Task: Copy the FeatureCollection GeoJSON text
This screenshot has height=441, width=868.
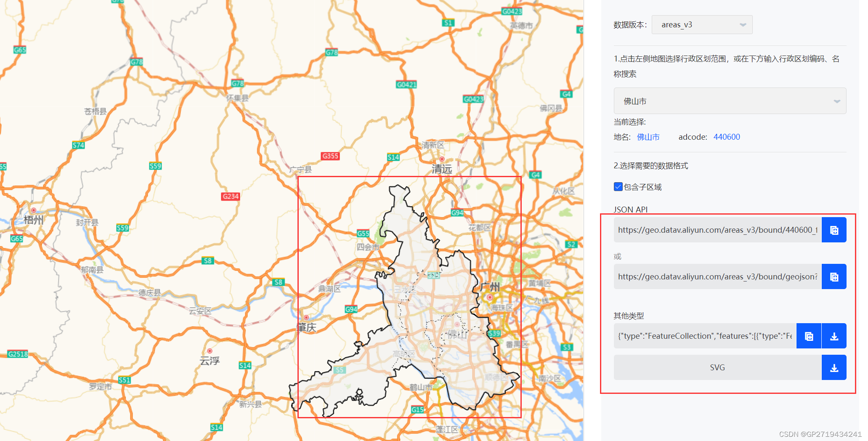Action: [809, 336]
